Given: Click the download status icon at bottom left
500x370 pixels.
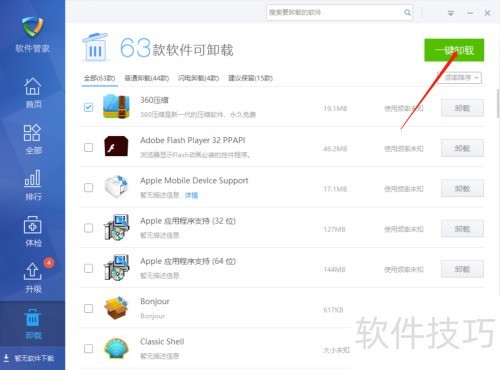Looking at the screenshot, I should coord(6,358).
